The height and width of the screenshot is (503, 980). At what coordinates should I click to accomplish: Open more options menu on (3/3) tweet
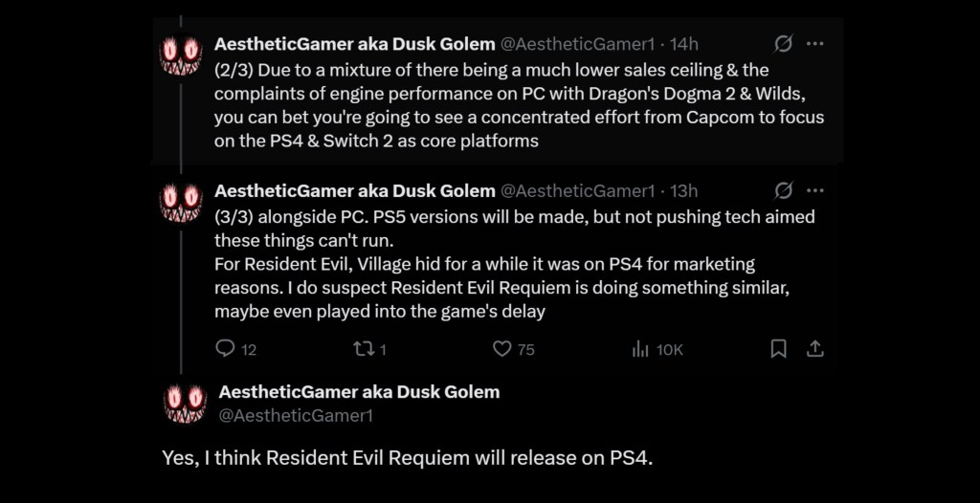tap(815, 190)
